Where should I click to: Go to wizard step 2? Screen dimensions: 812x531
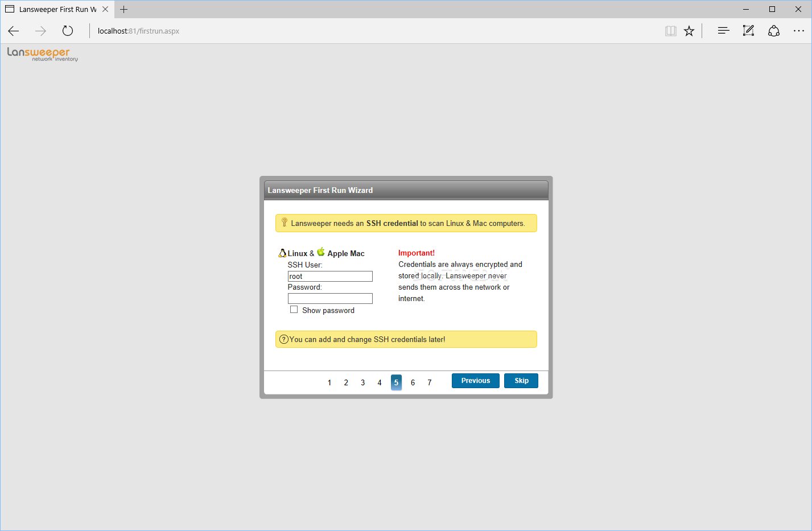click(346, 382)
